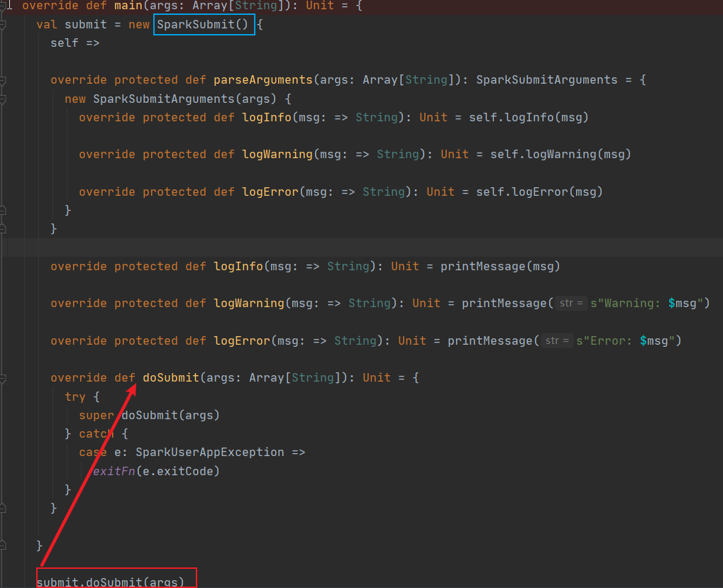Click 'self.logInfo(msg)' call

click(x=529, y=118)
